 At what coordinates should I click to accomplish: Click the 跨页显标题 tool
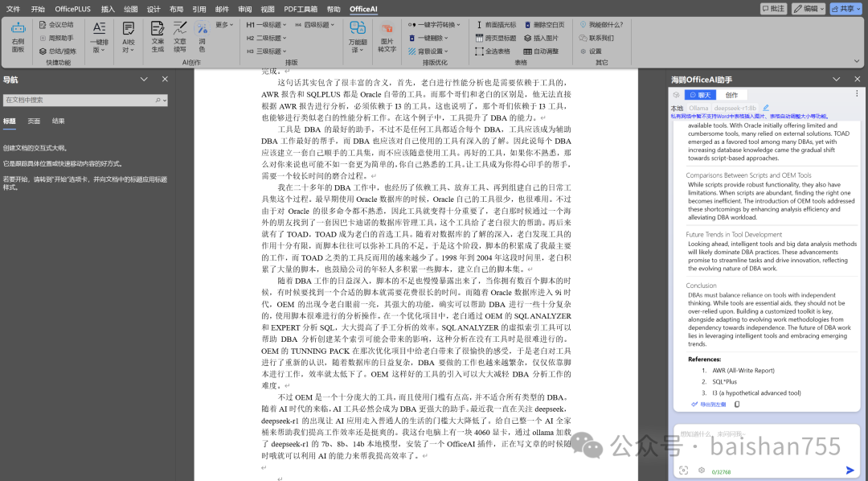pos(496,38)
